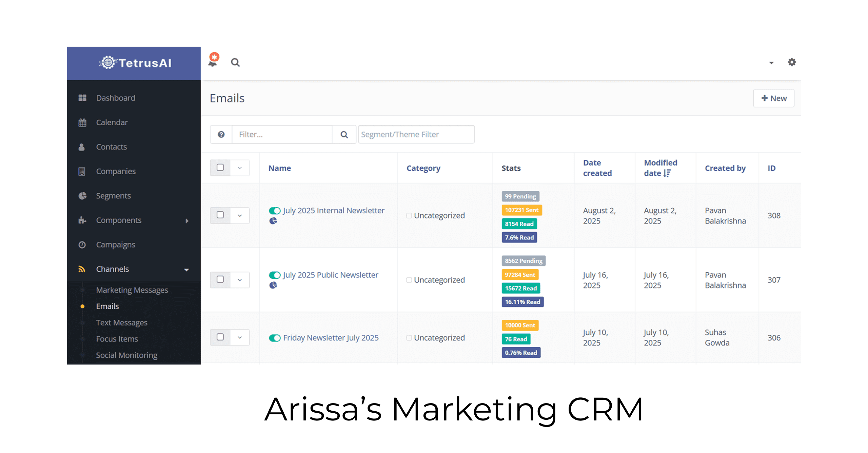This screenshot has width=868, height=453.
Task: Go to Calendar in the sidebar
Action: coord(112,122)
